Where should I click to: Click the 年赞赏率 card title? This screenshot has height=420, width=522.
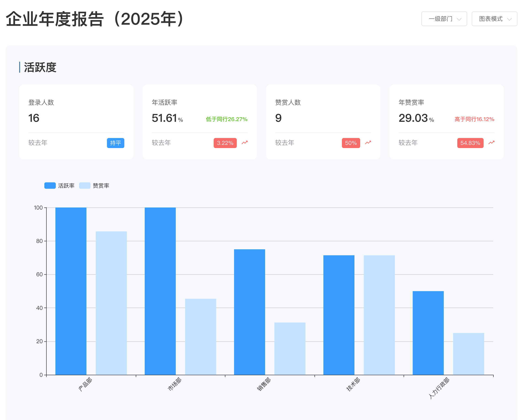411,102
